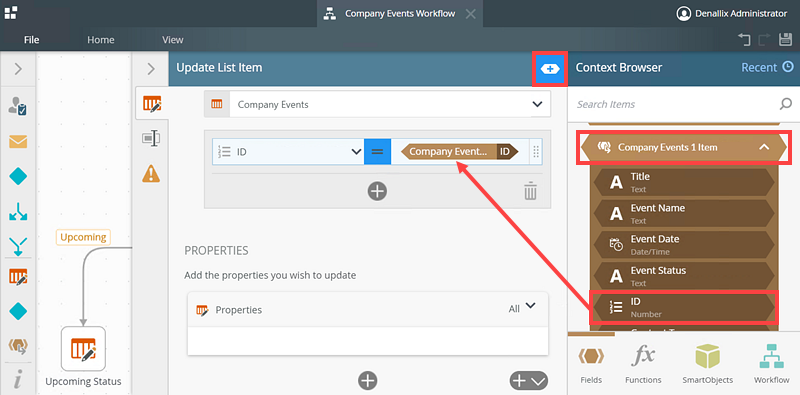This screenshot has height=395, width=800.
Task: Select the Split step toolbox icon
Action: tap(18, 212)
